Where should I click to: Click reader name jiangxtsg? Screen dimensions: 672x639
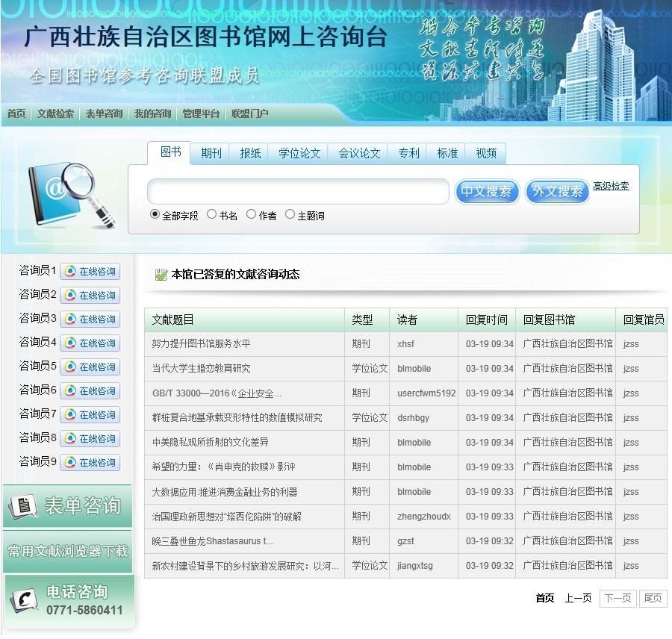point(415,566)
